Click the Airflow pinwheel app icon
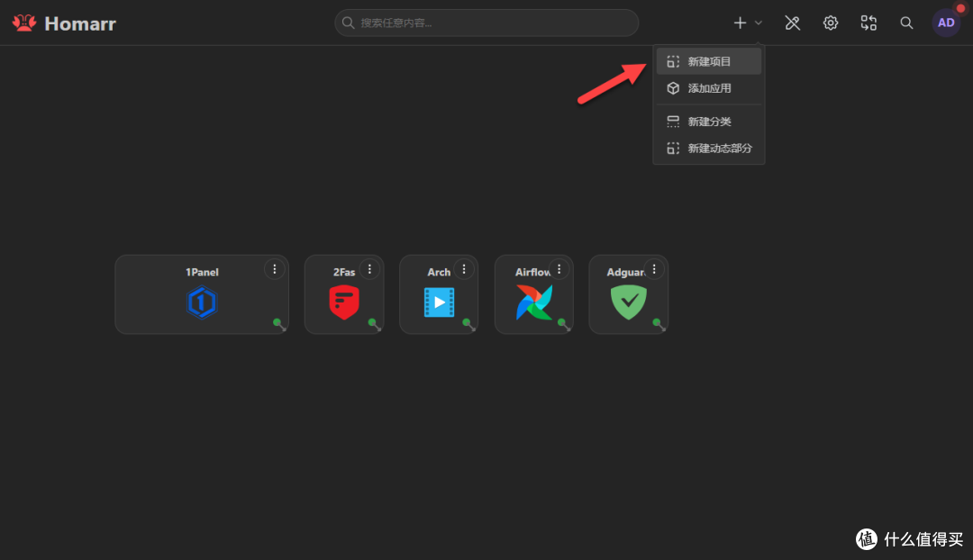 pyautogui.click(x=534, y=303)
